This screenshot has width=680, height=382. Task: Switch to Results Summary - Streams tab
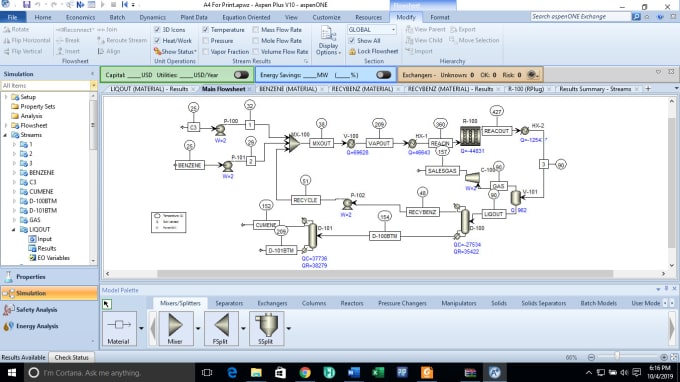pos(595,89)
